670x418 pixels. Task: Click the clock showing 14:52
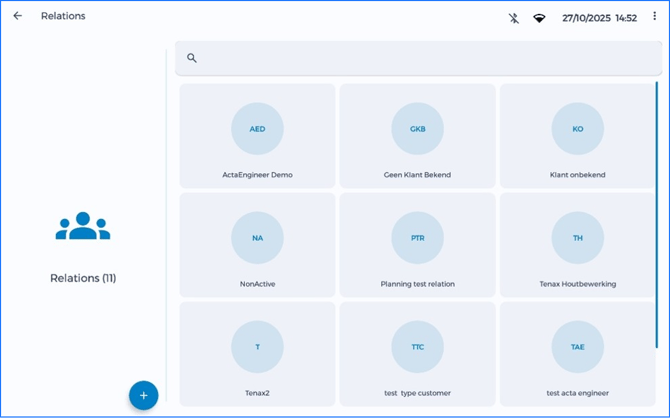pos(626,18)
